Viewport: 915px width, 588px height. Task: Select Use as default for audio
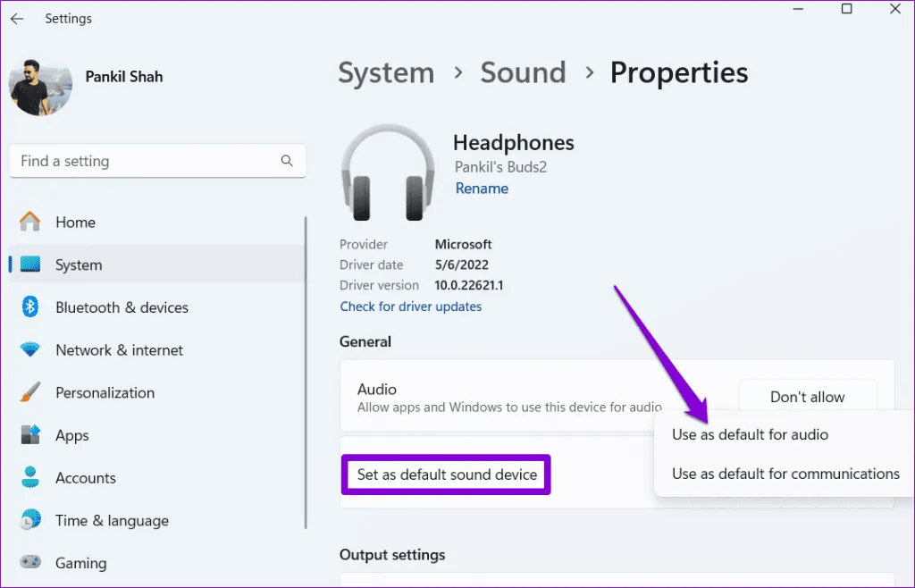(750, 434)
